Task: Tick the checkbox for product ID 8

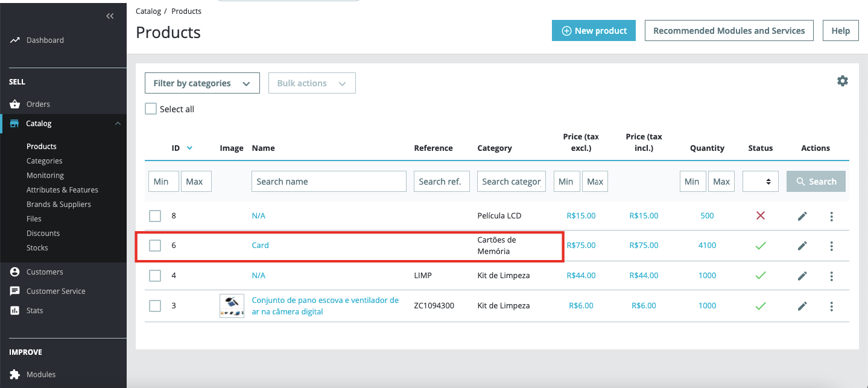Action: tap(155, 215)
